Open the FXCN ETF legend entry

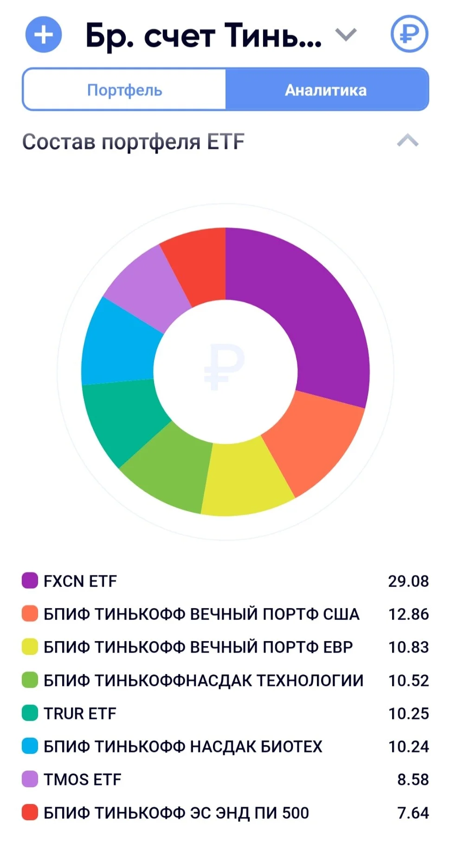(x=225, y=581)
